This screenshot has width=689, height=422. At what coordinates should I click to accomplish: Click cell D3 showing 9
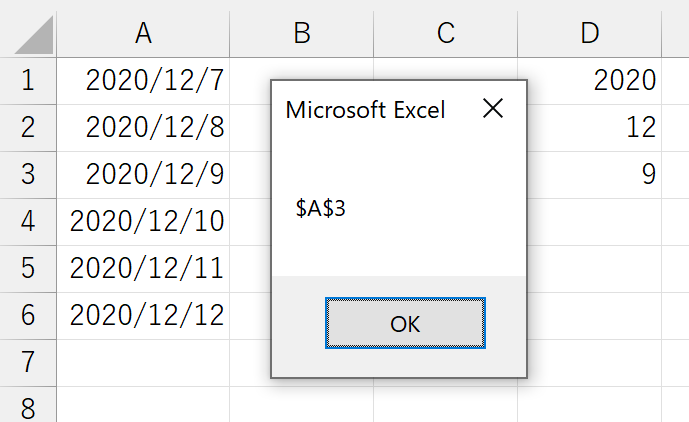(594, 175)
